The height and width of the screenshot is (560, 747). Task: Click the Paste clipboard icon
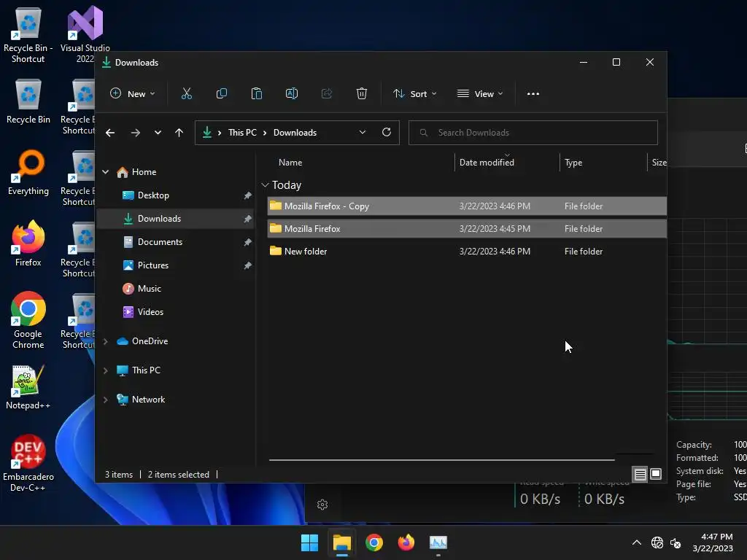[256, 94]
